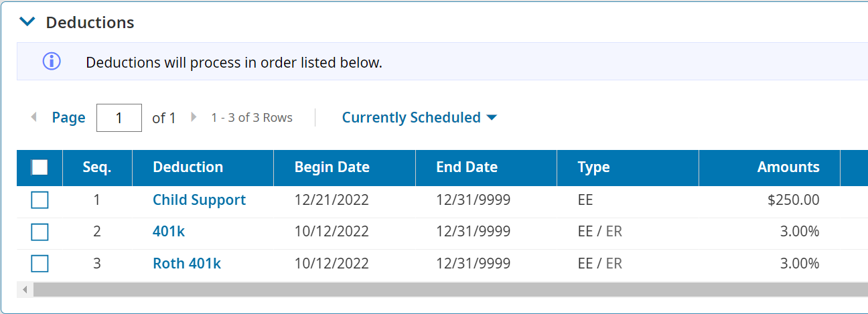Go to next page arrow
Viewport: 868px width, 314px height.
(194, 117)
